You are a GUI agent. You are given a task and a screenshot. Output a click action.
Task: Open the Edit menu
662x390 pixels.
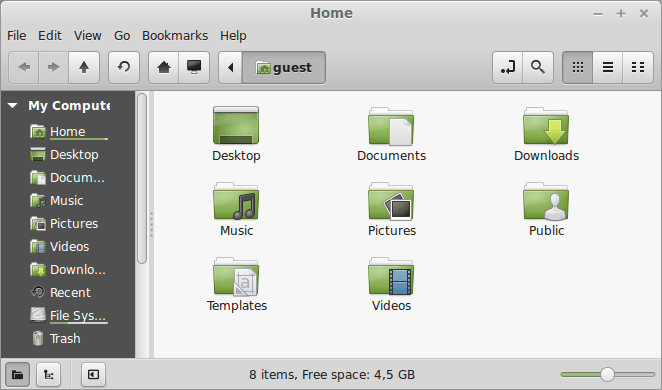coord(50,36)
